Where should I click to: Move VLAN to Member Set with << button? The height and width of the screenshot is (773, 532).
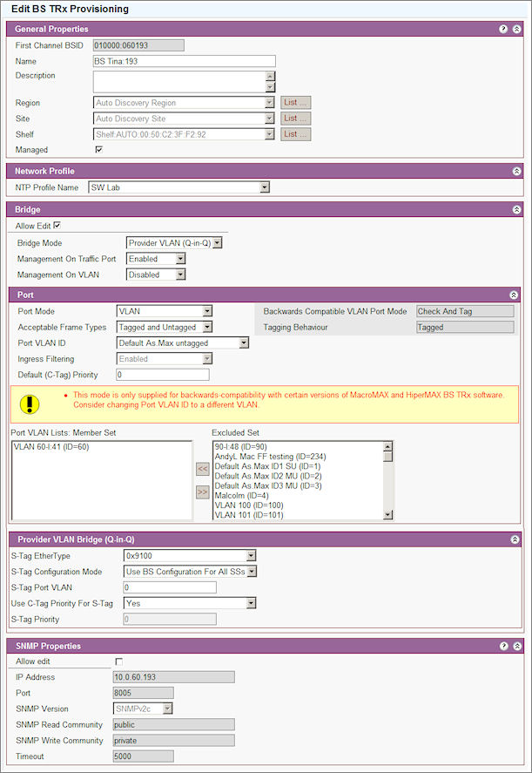[x=202, y=468]
